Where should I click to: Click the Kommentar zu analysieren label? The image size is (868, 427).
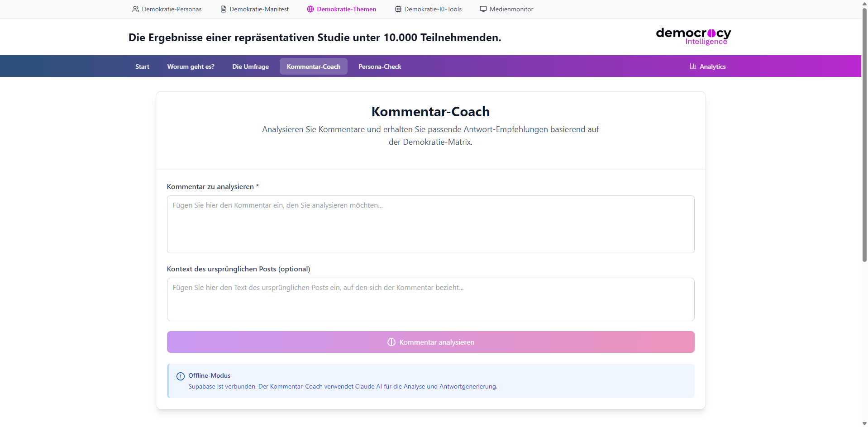click(213, 186)
